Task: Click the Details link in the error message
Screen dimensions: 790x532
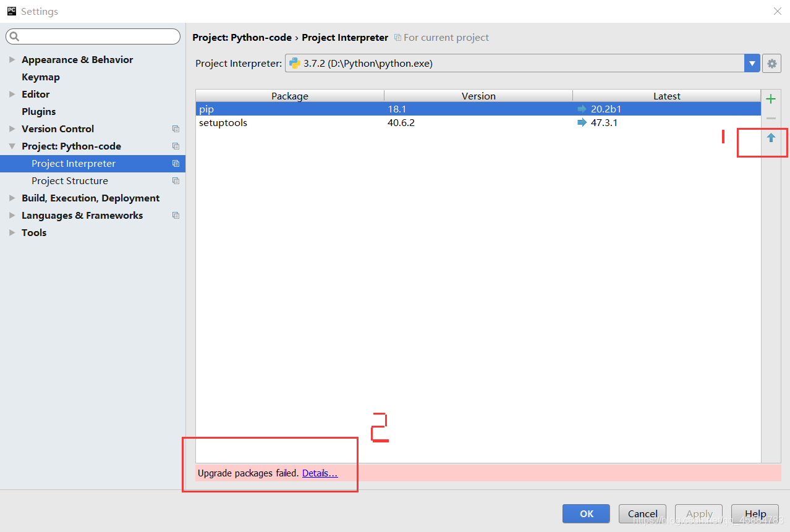Action: pos(320,473)
